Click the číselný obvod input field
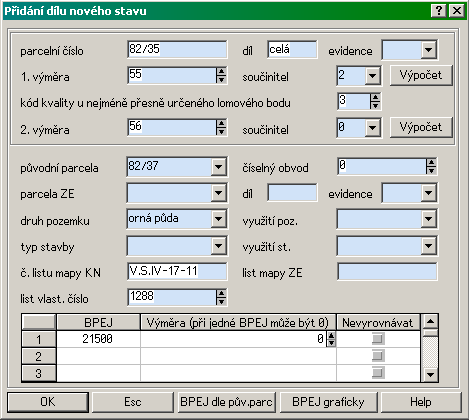Viewport: 469px width, 420px height. pyautogui.click(x=382, y=166)
